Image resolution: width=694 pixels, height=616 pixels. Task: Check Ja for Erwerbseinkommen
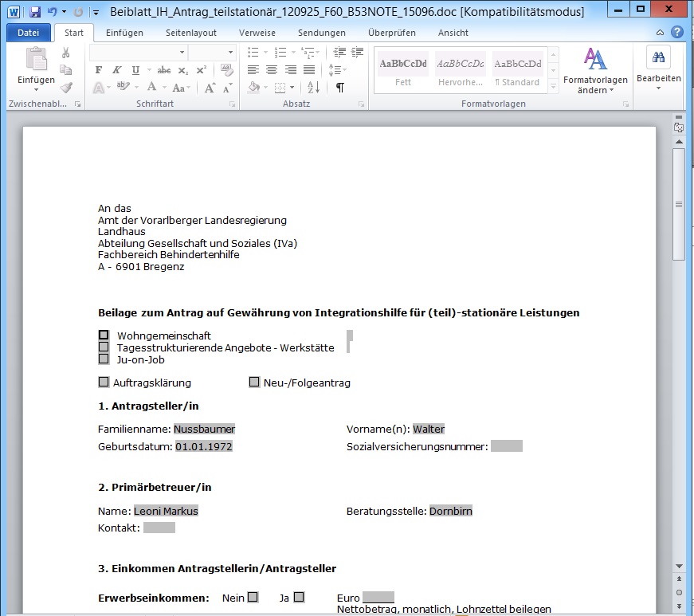tap(300, 597)
